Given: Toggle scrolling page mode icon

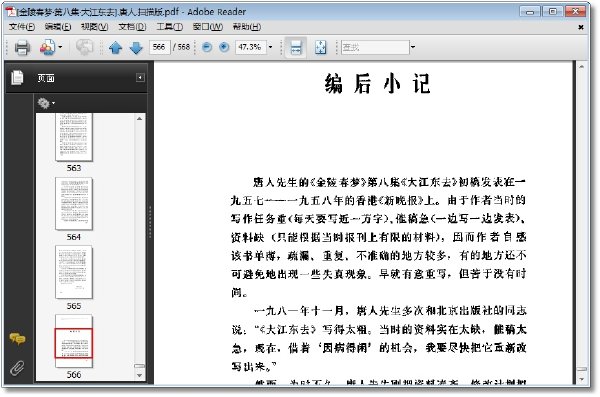Looking at the screenshot, I should (x=296, y=48).
